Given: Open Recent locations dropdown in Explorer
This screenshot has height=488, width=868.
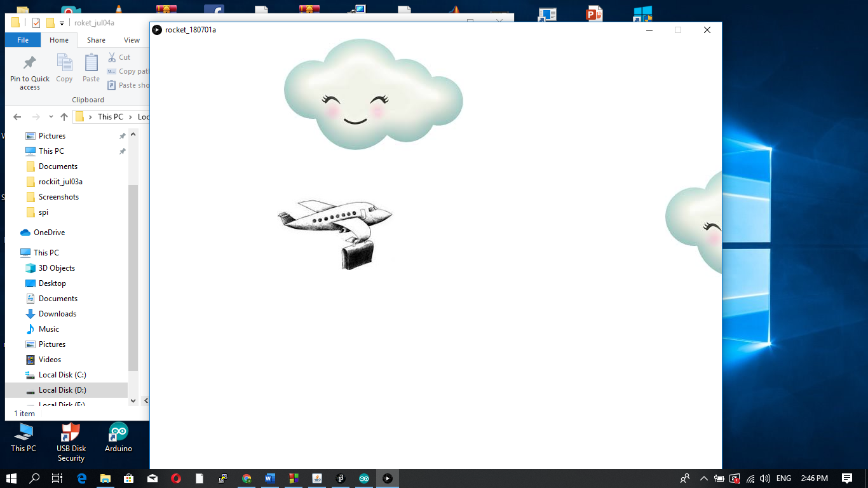Looking at the screenshot, I should [51, 117].
